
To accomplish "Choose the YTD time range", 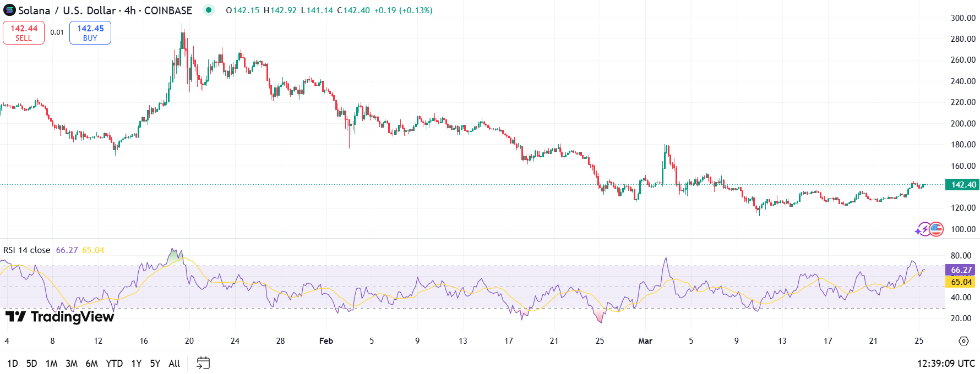I will 114,364.
